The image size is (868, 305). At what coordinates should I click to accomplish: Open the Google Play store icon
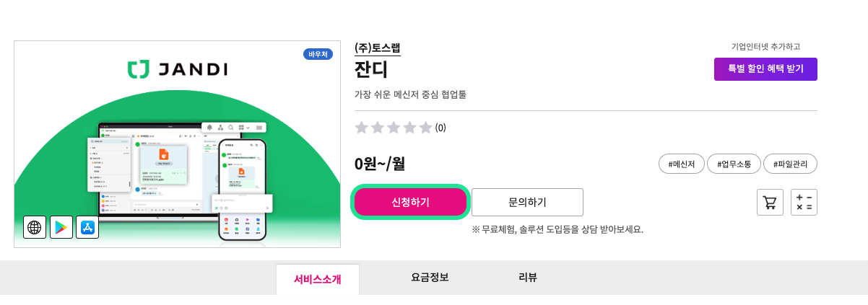[61, 227]
